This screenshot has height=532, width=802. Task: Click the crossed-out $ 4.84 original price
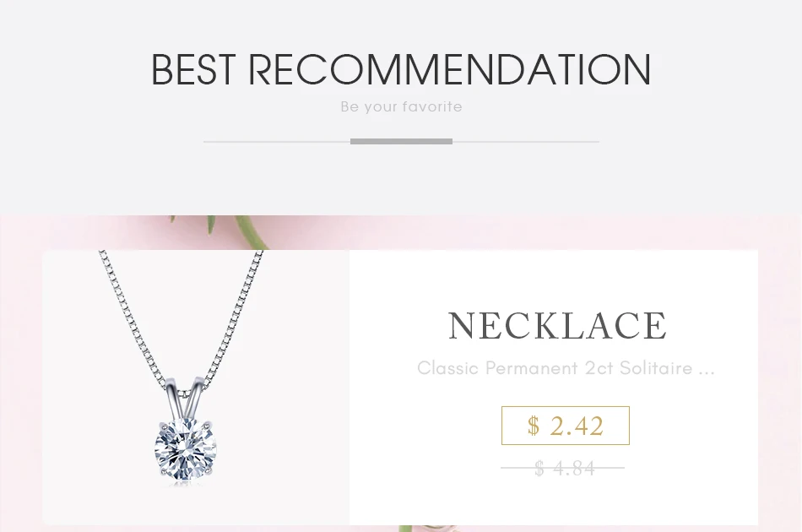[563, 468]
